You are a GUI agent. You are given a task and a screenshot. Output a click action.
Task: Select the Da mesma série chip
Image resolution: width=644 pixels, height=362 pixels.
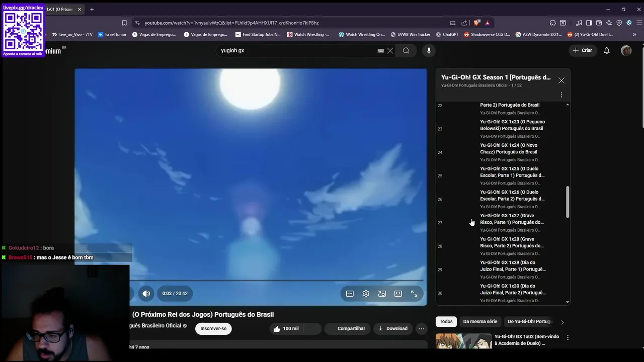tap(480, 322)
